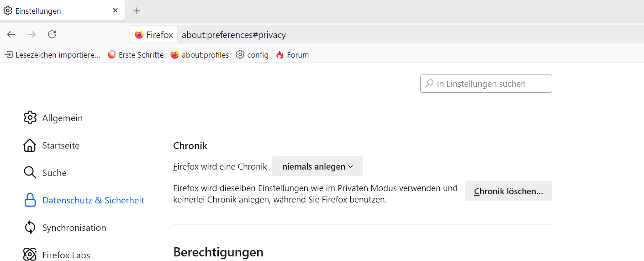Open Allgemein settings gear icon
This screenshot has width=644, height=261.
[30, 118]
